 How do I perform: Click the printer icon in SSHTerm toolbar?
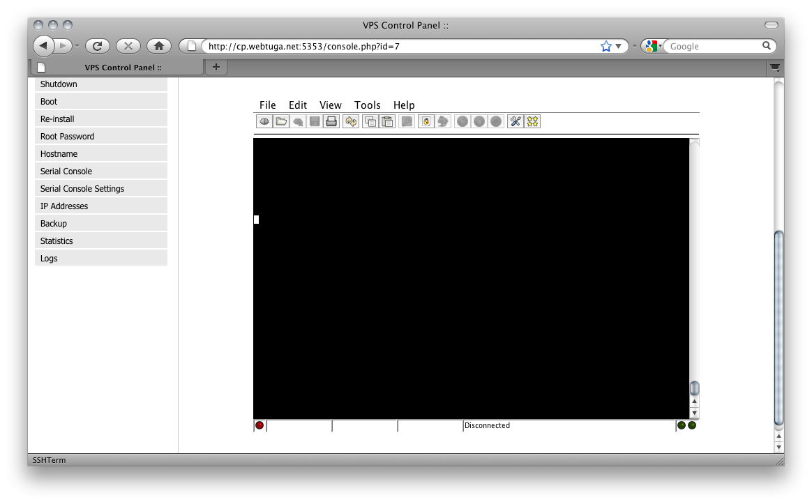click(332, 122)
